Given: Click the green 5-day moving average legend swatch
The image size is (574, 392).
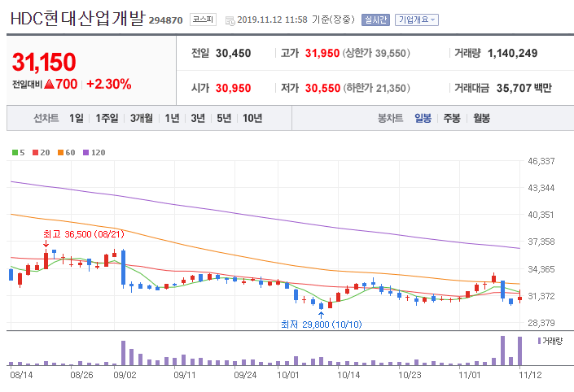Looking at the screenshot, I should point(15,152).
